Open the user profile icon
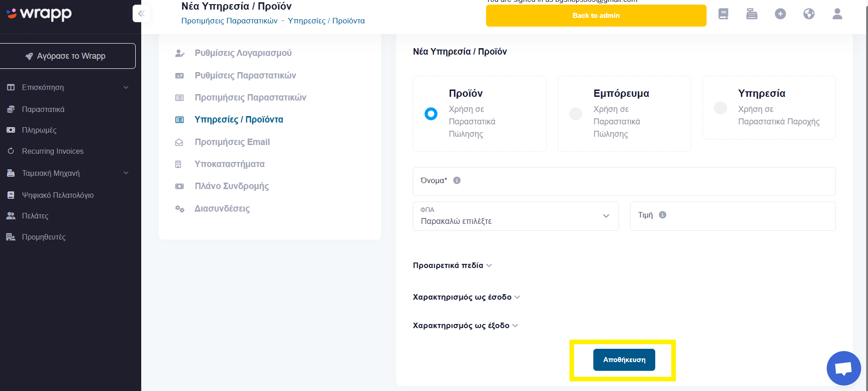Screen dimensions: 868x391 (x=837, y=14)
